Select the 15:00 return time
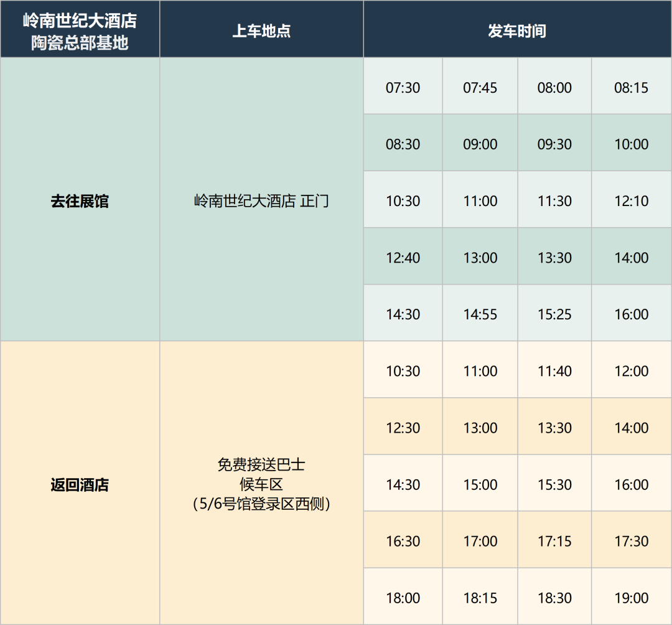 [x=480, y=483]
